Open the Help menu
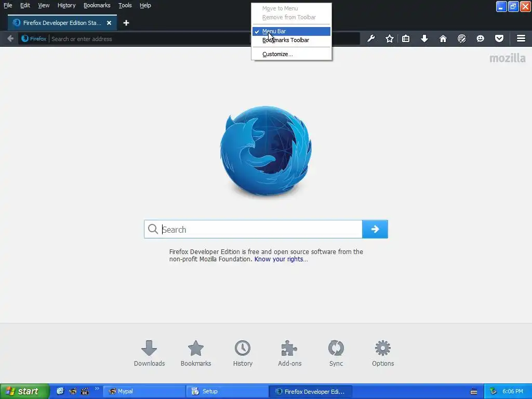The height and width of the screenshot is (399, 532). pyautogui.click(x=145, y=5)
